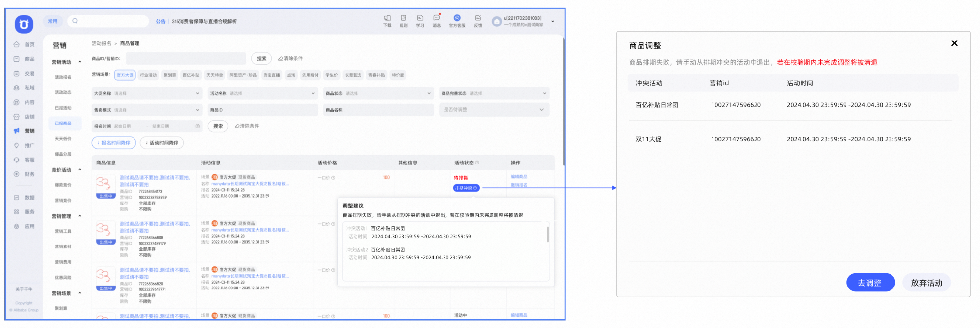Click the Qianniu bull logo icon
Viewport: 980px width, 328px height.
pyautogui.click(x=24, y=24)
